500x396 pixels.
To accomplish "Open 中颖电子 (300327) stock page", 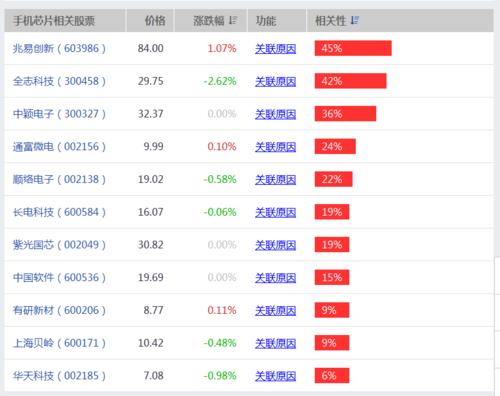I will tap(59, 114).
